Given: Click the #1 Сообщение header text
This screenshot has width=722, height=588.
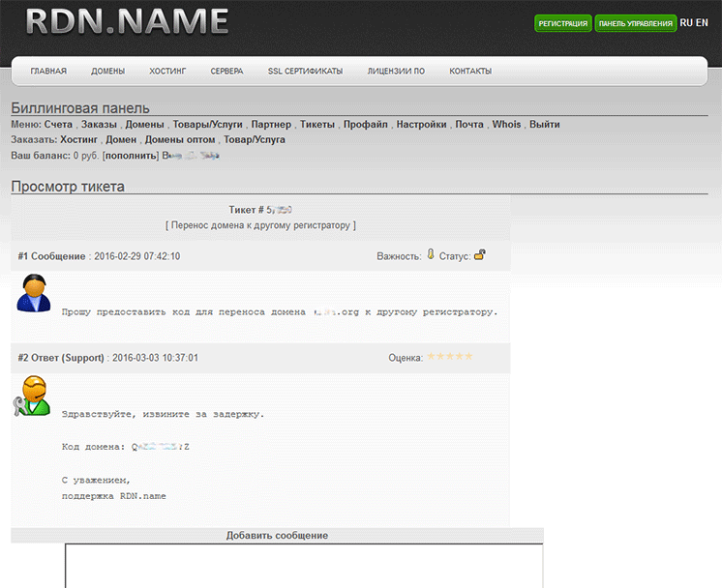Looking at the screenshot, I should click(51, 256).
